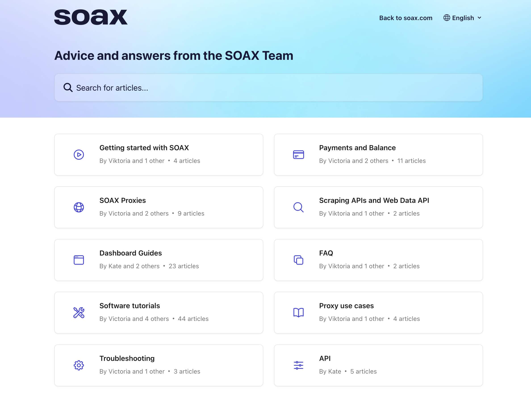
Task: Click 'By Viktoria and 1 other' under Proxy use cases
Action: (x=351, y=318)
